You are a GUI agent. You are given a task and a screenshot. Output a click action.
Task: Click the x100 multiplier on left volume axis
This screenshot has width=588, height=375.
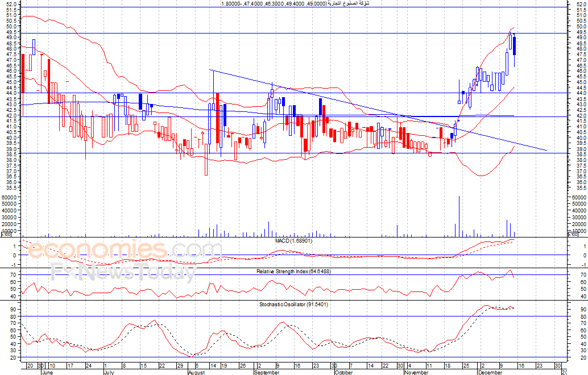click(6, 235)
